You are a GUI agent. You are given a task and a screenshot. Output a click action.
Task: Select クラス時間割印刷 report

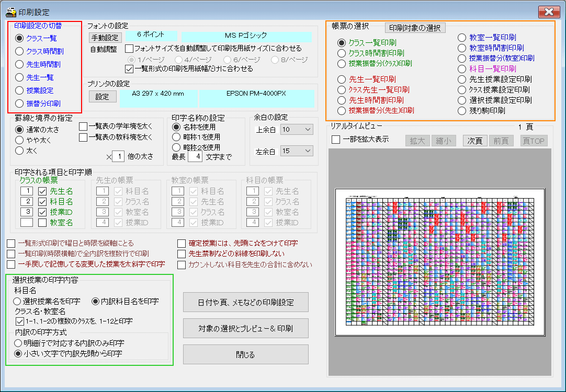pyautogui.click(x=342, y=53)
